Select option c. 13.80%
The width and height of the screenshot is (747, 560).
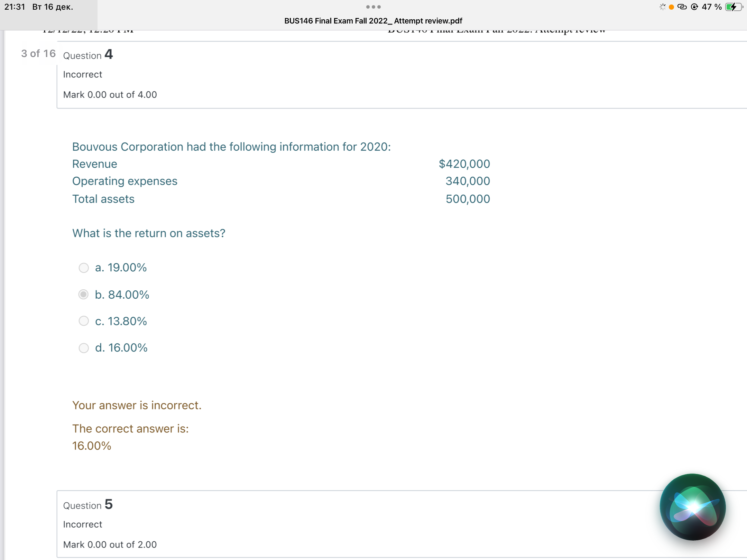click(84, 321)
